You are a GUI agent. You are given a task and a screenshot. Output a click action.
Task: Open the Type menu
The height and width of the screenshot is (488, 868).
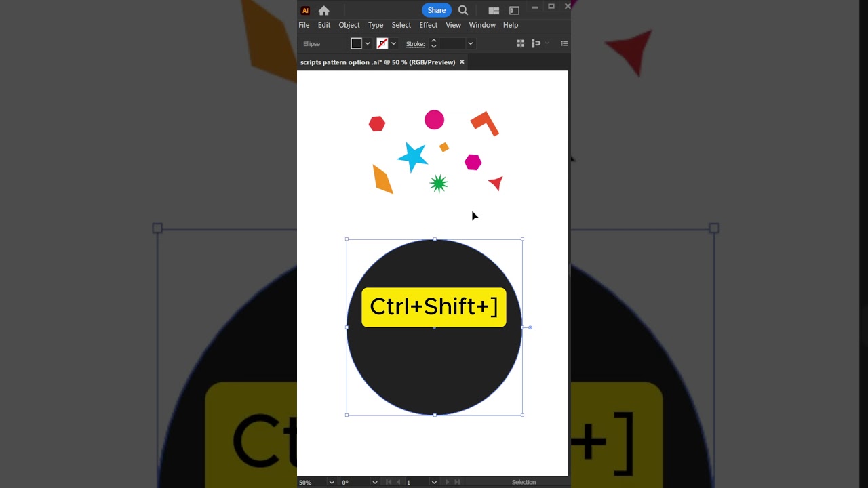[376, 25]
